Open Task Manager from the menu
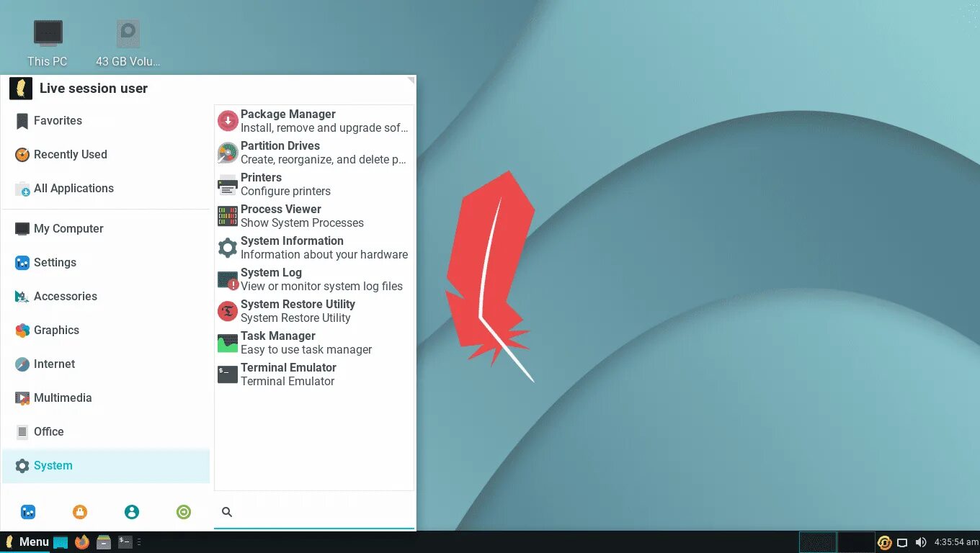 [x=314, y=343]
